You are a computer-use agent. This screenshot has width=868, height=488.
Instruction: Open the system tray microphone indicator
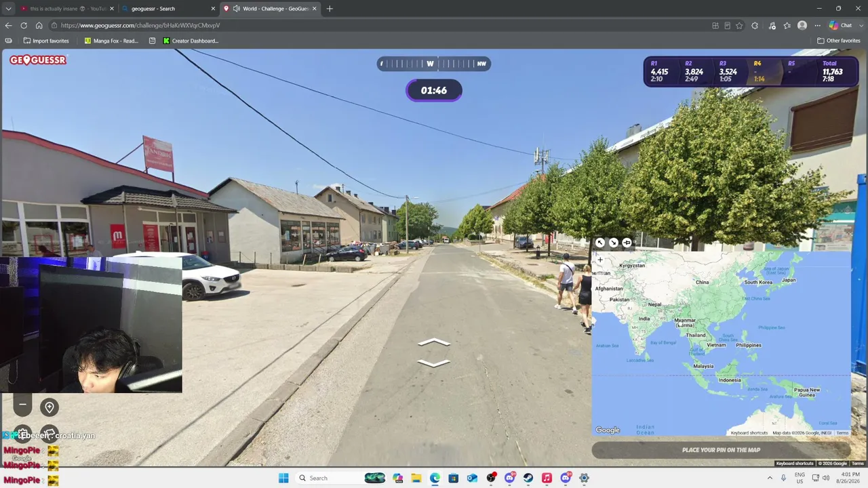[783, 478]
